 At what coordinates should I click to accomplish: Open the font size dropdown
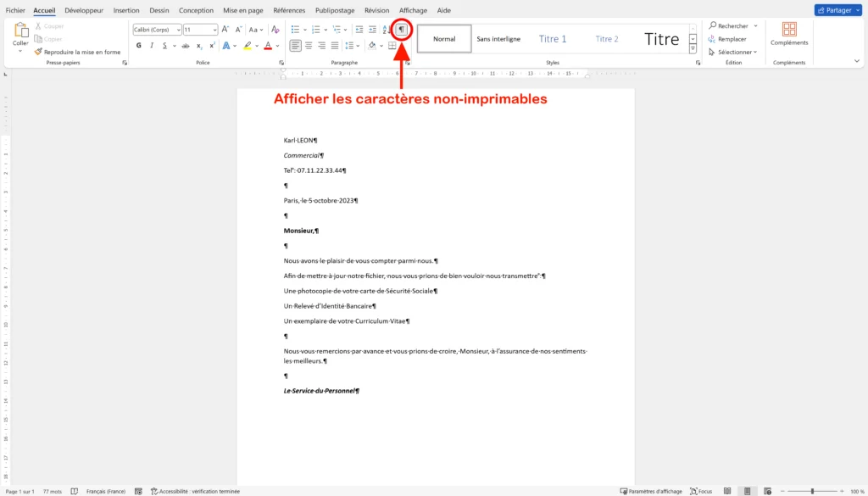click(215, 30)
